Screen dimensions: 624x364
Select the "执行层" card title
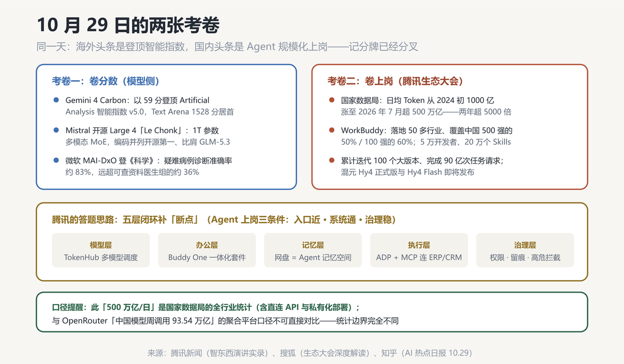point(419,245)
